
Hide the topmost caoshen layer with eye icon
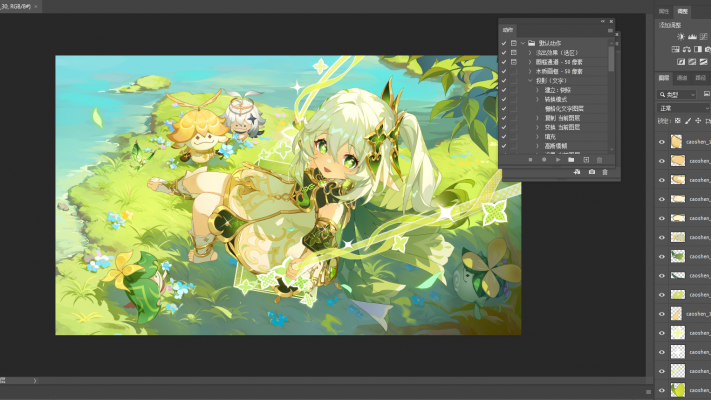pos(662,142)
